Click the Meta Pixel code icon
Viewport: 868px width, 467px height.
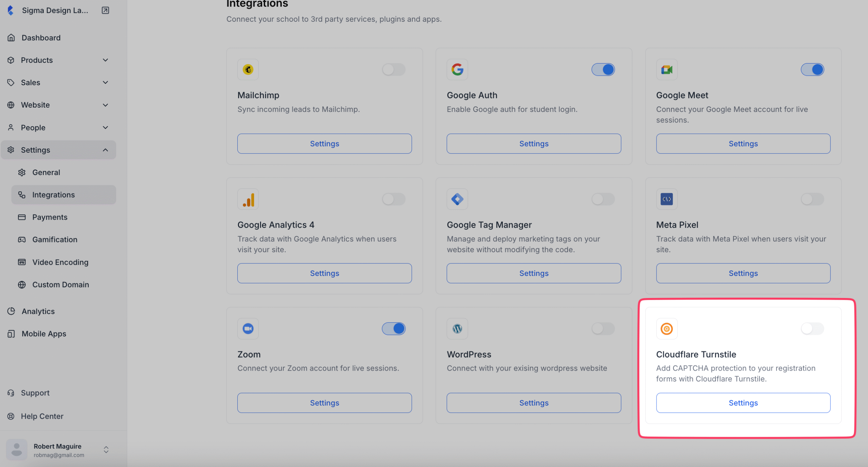(667, 199)
